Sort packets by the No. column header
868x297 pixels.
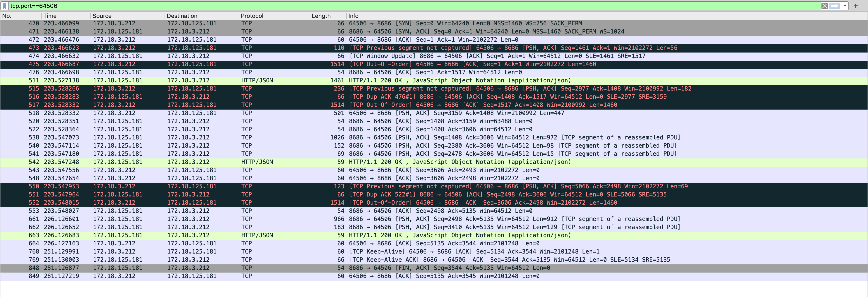(21, 16)
